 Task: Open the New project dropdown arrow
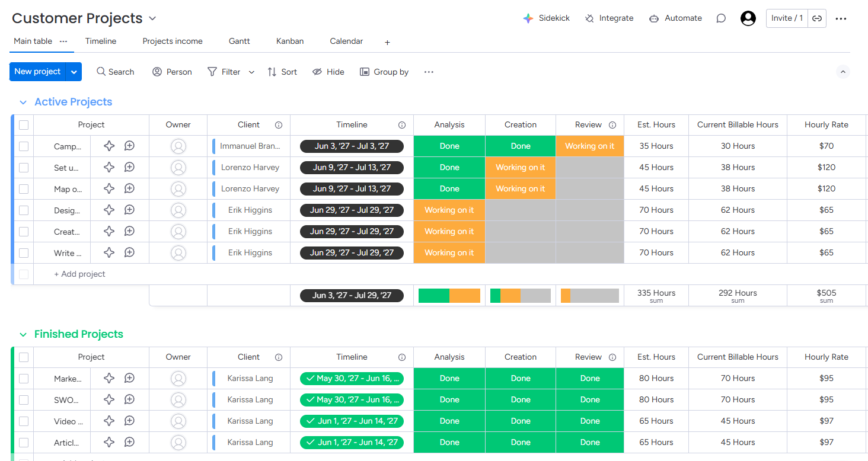pyautogui.click(x=74, y=71)
